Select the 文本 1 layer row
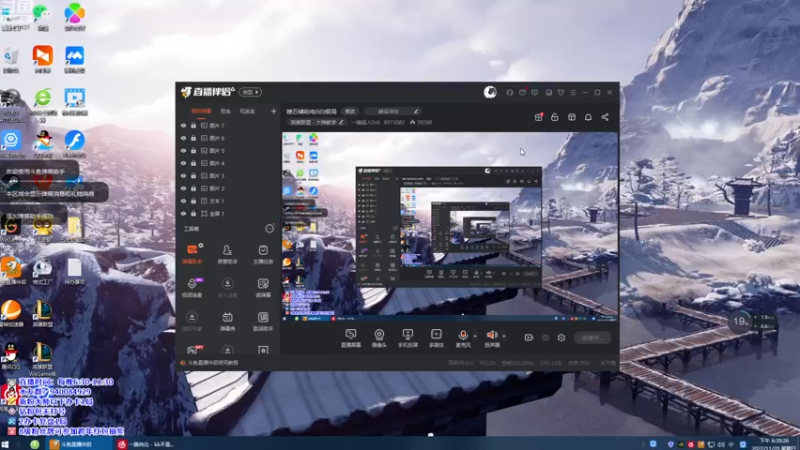Viewport: 800px width, 450px height. (x=228, y=201)
